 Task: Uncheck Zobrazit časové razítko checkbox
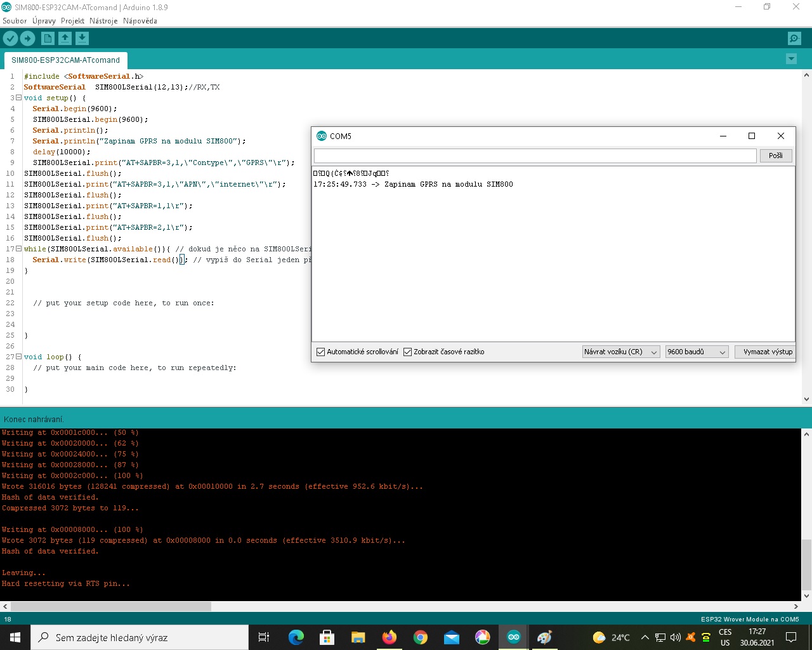tap(408, 352)
